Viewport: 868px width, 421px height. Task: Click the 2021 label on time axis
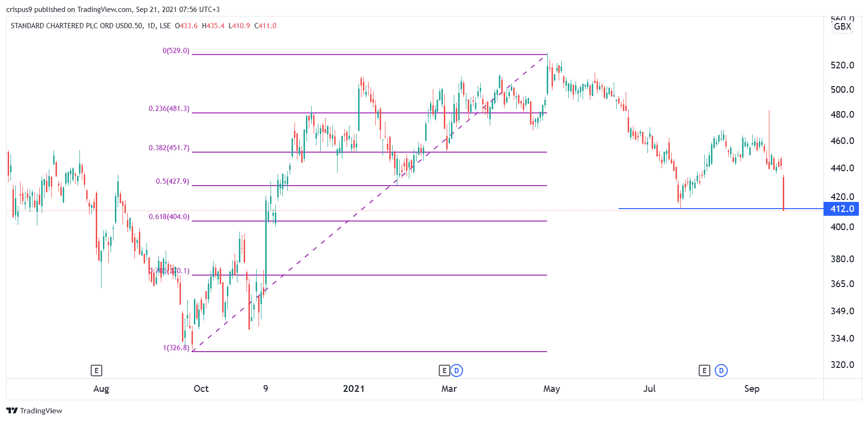tap(354, 388)
